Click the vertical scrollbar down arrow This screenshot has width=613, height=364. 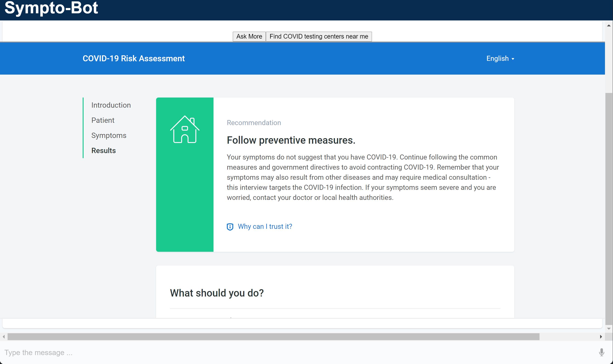coord(609,329)
